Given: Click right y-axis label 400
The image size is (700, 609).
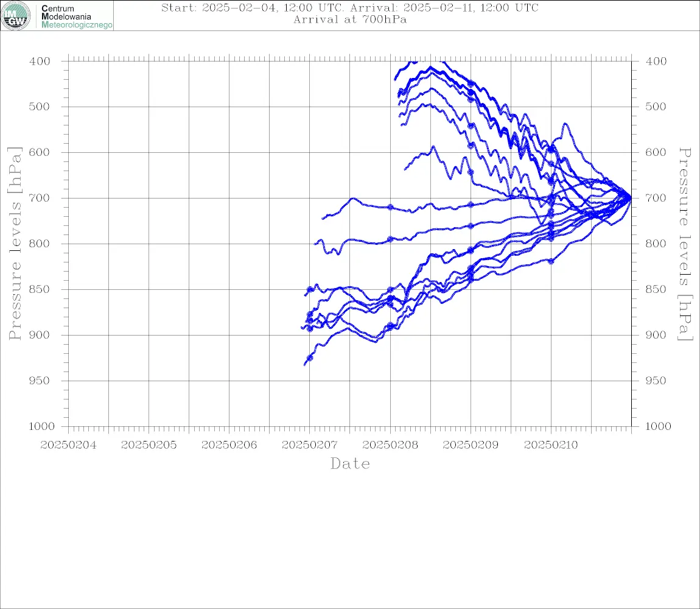Looking at the screenshot, I should [x=656, y=62].
